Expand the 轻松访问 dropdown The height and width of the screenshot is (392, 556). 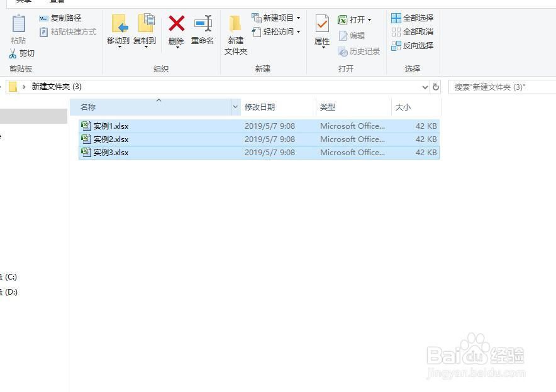point(299,31)
